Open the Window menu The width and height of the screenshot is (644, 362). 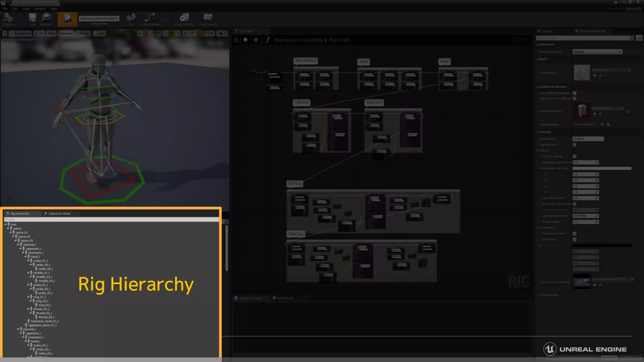click(x=40, y=9)
